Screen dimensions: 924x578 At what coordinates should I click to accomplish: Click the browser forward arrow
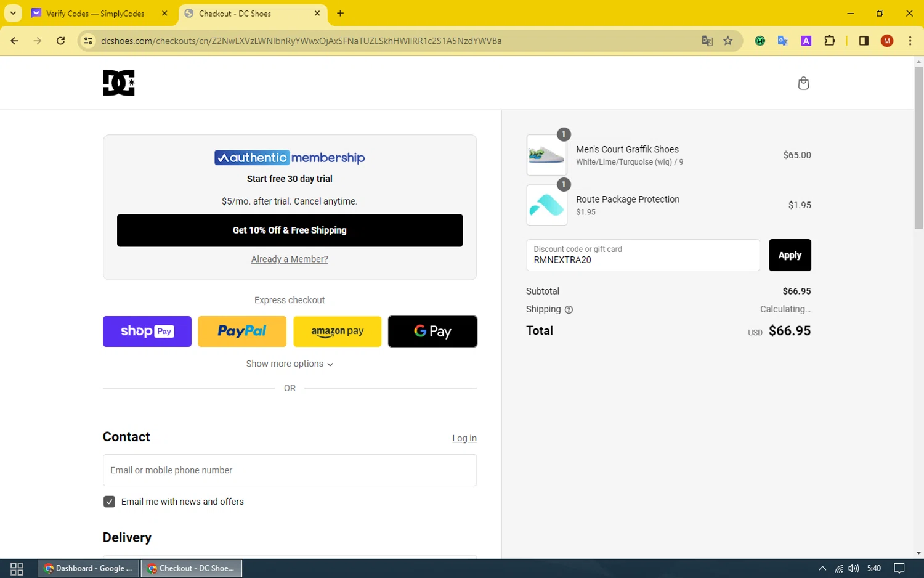[x=38, y=41]
